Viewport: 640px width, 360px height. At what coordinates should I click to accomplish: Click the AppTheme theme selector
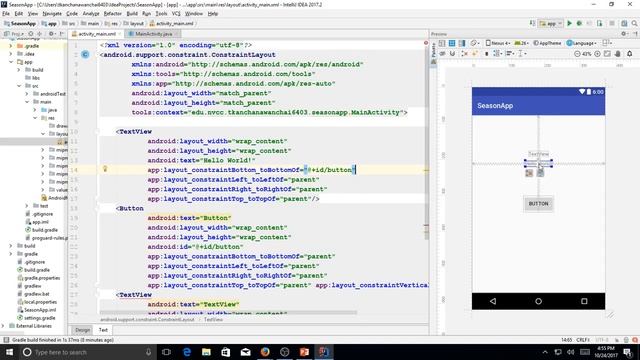[548, 43]
